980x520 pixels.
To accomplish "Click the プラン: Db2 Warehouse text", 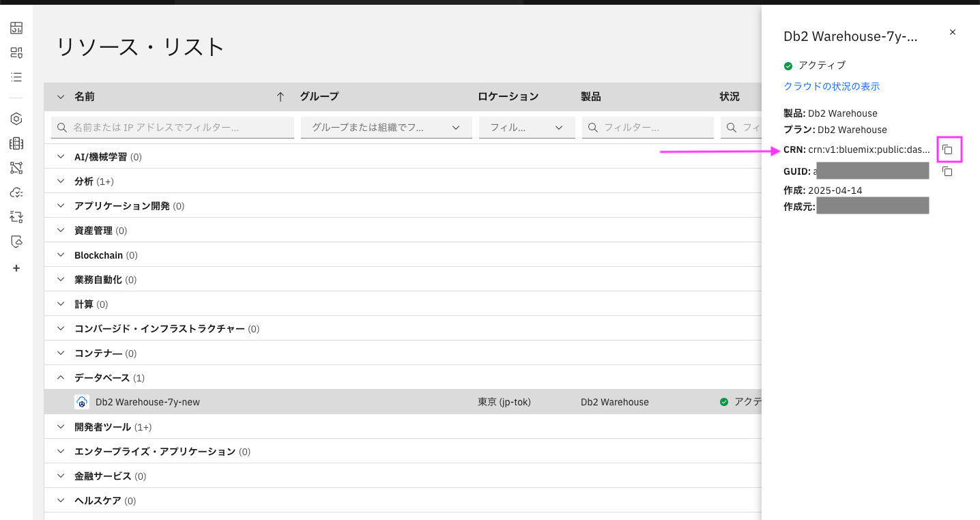I will click(835, 130).
